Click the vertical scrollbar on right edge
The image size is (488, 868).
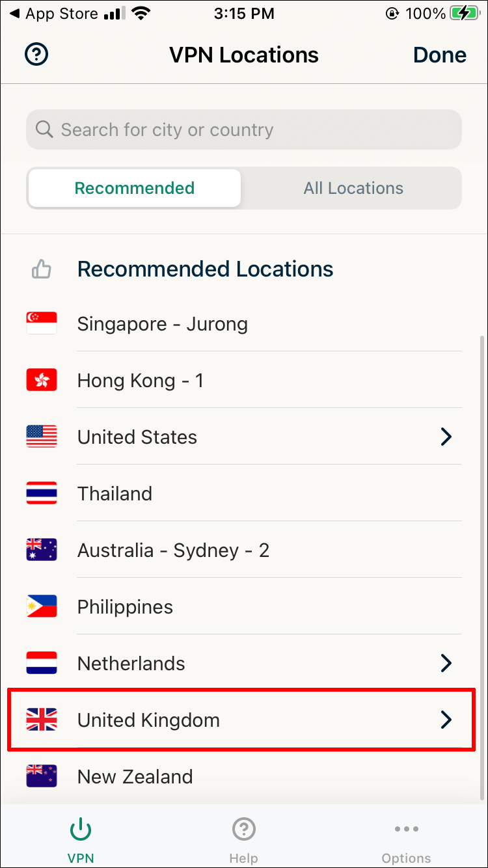(x=481, y=566)
